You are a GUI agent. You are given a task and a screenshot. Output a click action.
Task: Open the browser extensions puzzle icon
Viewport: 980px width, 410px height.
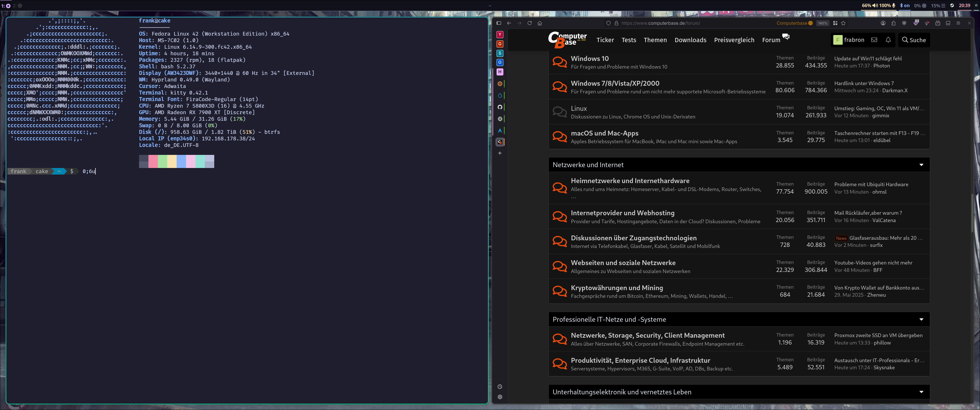pos(893,23)
